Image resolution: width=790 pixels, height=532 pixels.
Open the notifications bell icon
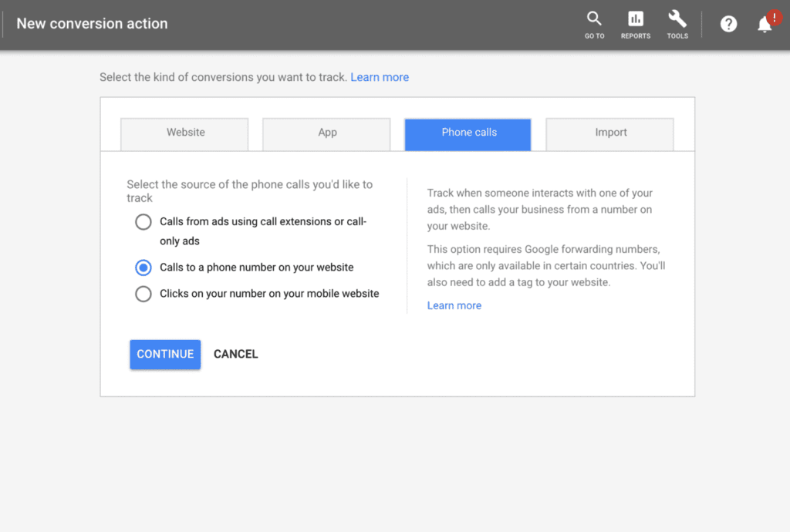[764, 25]
